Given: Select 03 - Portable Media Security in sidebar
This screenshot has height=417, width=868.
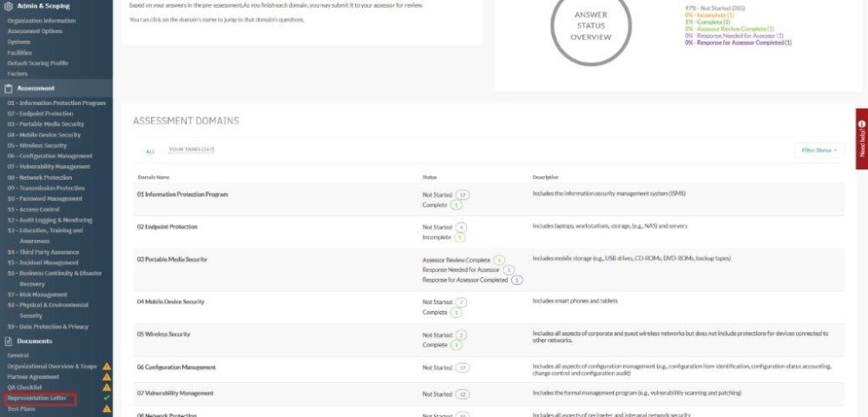Looking at the screenshot, I should pos(46,124).
